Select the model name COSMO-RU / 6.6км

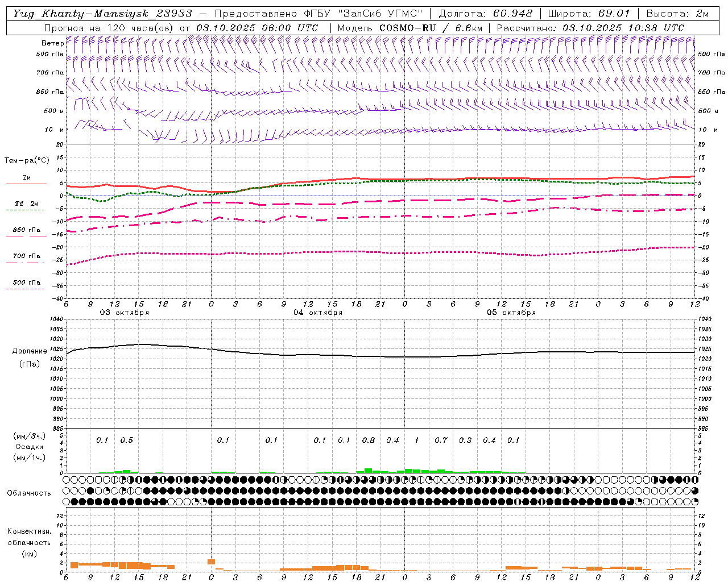pos(431,28)
